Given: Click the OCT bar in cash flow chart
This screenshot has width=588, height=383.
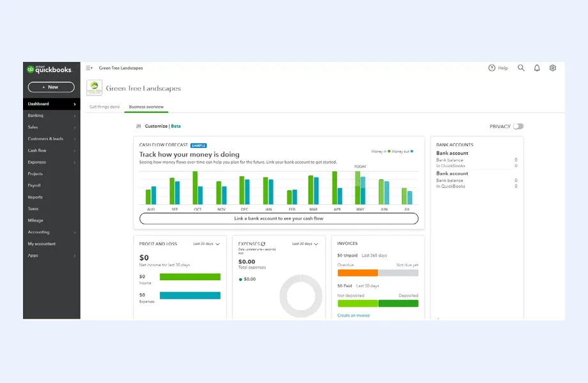Looking at the screenshot, I should point(197,188).
